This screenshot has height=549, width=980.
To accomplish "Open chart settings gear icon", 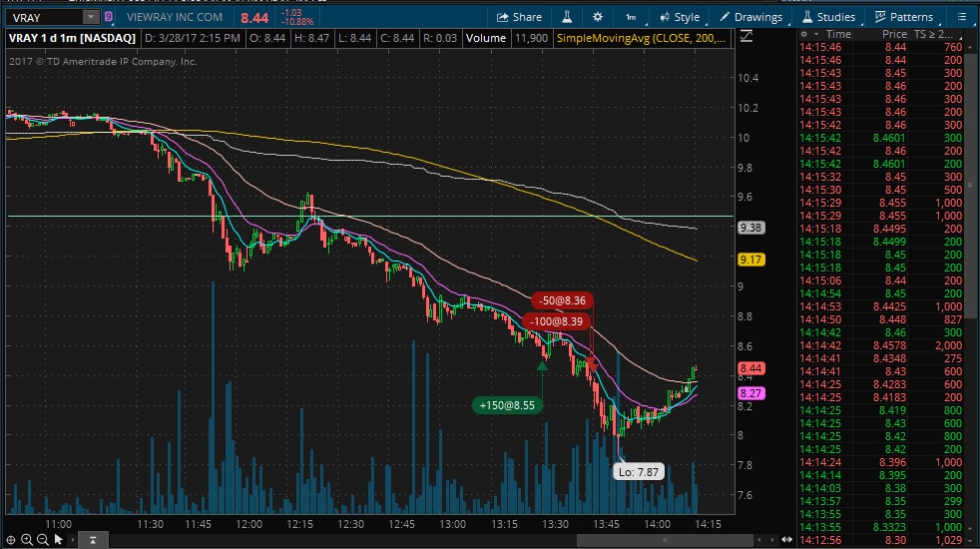I will (598, 17).
